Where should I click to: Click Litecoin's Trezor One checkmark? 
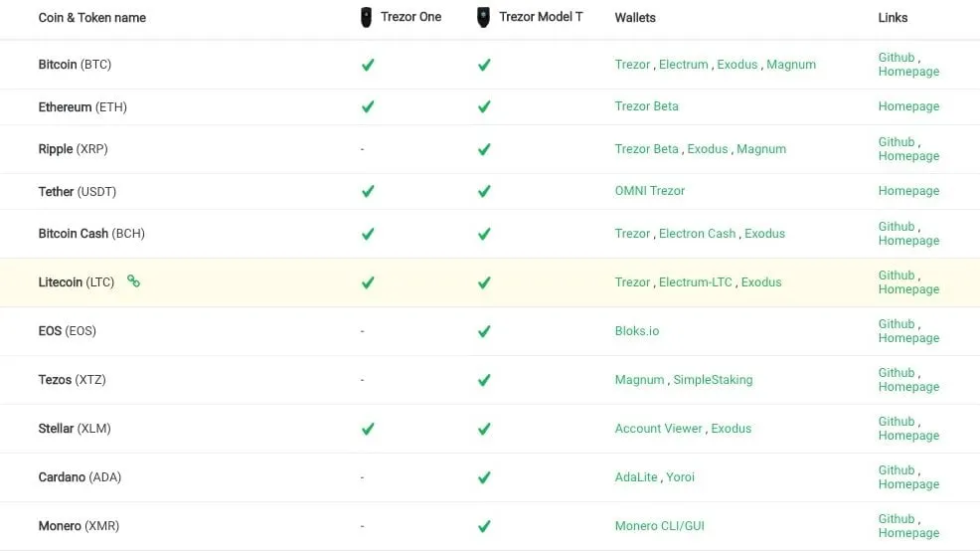click(x=368, y=282)
